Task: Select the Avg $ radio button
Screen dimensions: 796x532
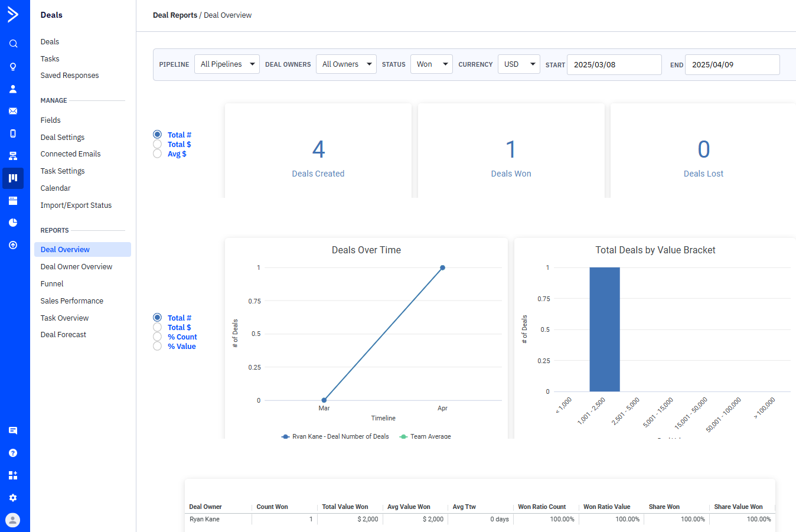Action: 157,154
